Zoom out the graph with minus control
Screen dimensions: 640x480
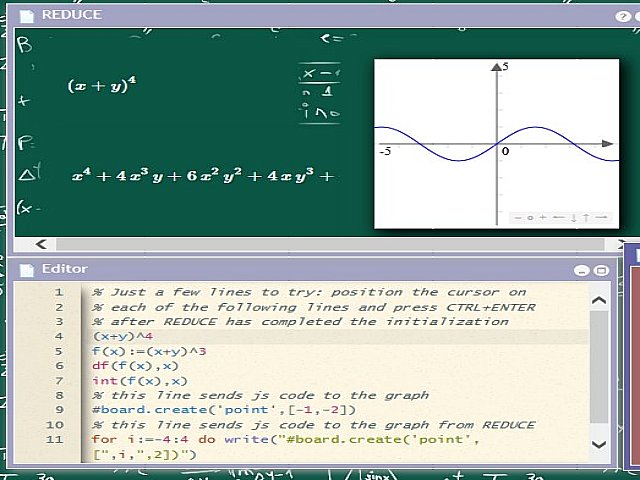tap(518, 218)
